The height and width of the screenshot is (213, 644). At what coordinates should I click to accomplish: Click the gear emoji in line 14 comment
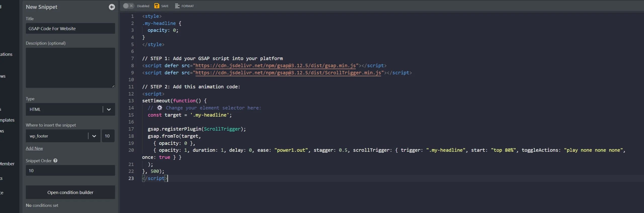159,108
